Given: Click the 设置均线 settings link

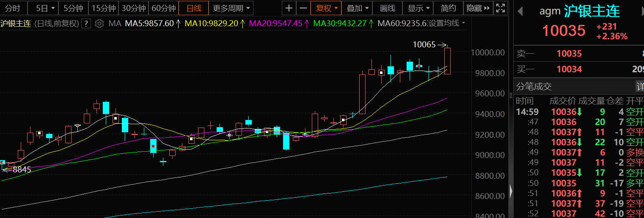Looking at the screenshot, I should pos(446,23).
